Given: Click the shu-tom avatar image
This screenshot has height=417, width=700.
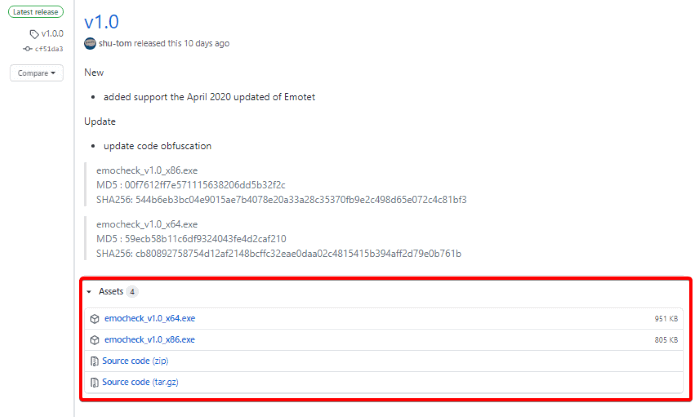Looking at the screenshot, I should click(x=90, y=43).
